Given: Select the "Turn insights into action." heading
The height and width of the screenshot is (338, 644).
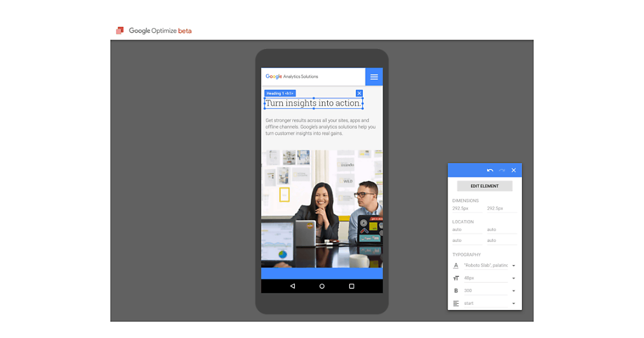Looking at the screenshot, I should [313, 103].
